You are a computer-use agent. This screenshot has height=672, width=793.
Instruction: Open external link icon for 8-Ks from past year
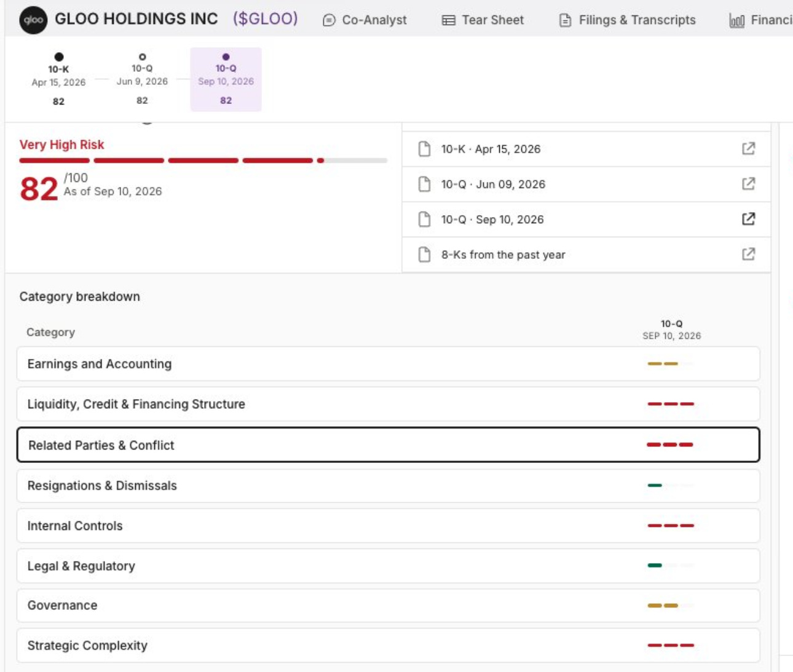[x=748, y=254]
